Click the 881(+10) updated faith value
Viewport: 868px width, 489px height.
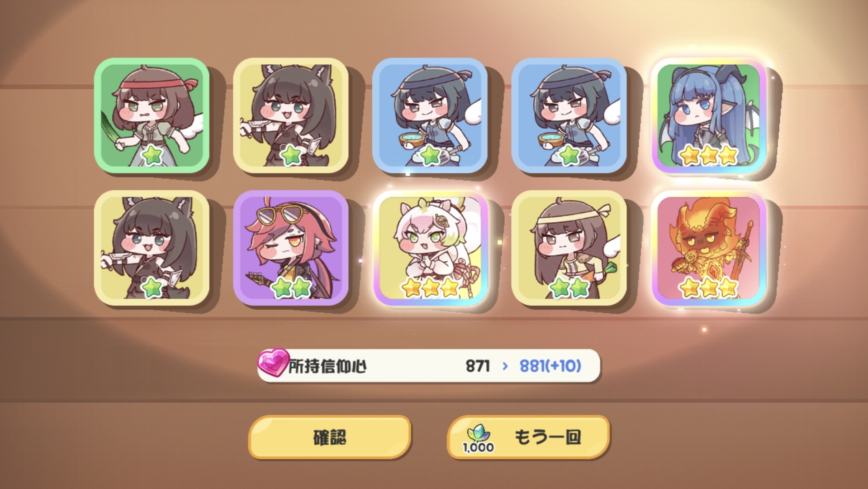click(x=550, y=366)
